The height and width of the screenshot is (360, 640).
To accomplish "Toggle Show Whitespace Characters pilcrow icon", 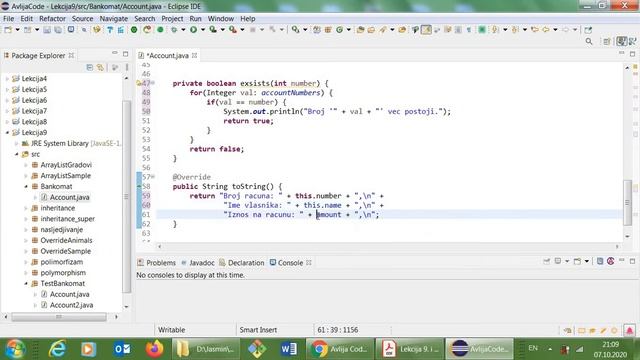I will click(x=469, y=30).
